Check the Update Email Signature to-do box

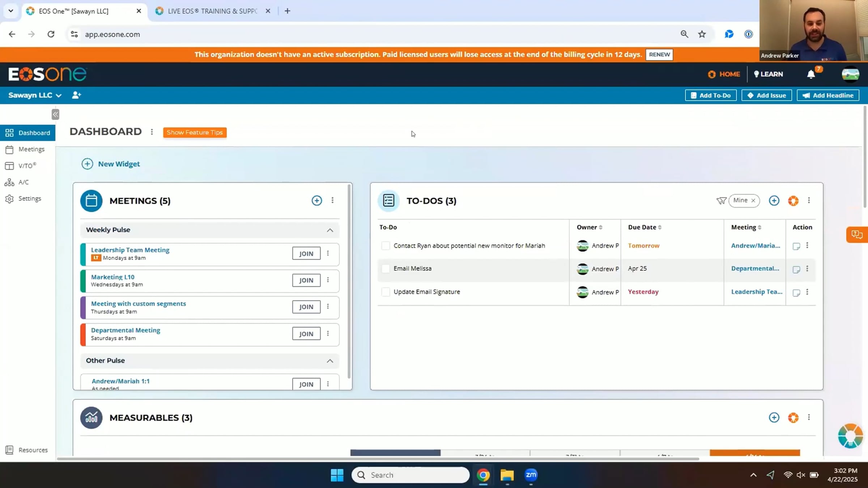click(x=386, y=292)
